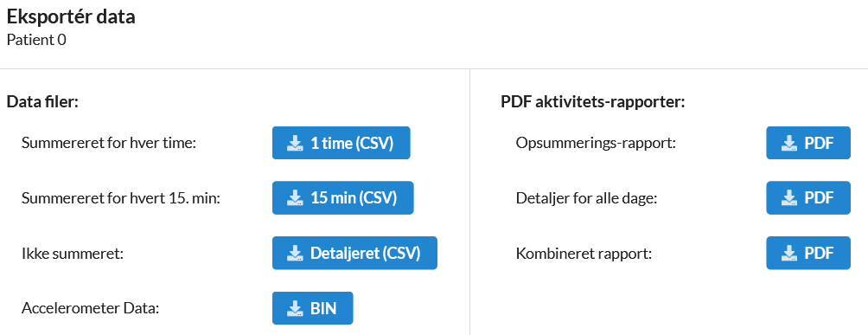This screenshot has height=335, width=868.
Task: Click download icon beside Opsummerings-rapport PDF
Action: tap(788, 144)
